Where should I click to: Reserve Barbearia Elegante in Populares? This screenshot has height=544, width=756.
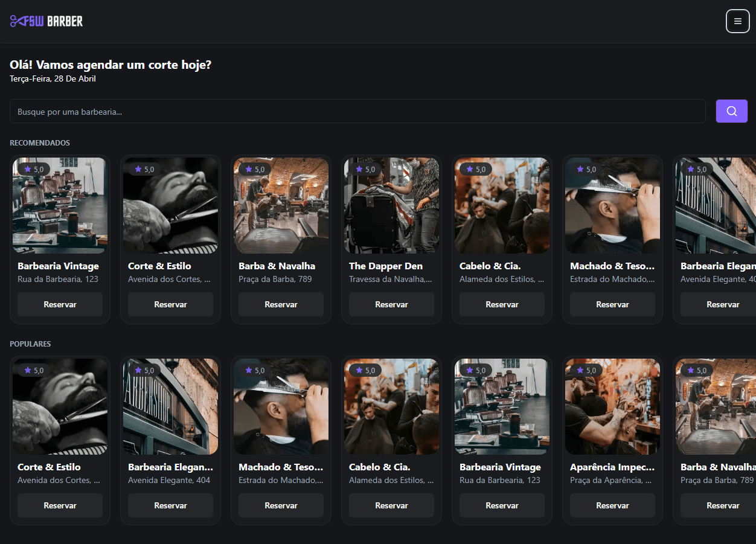pyautogui.click(x=170, y=505)
